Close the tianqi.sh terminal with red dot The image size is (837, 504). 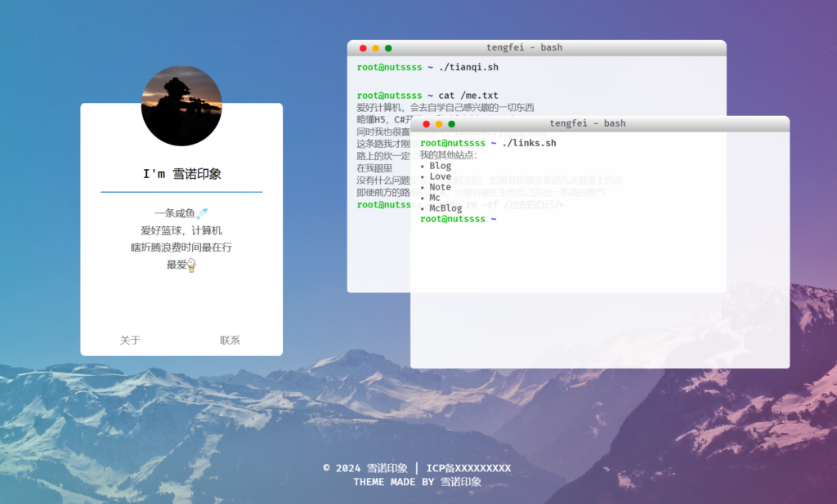(363, 48)
